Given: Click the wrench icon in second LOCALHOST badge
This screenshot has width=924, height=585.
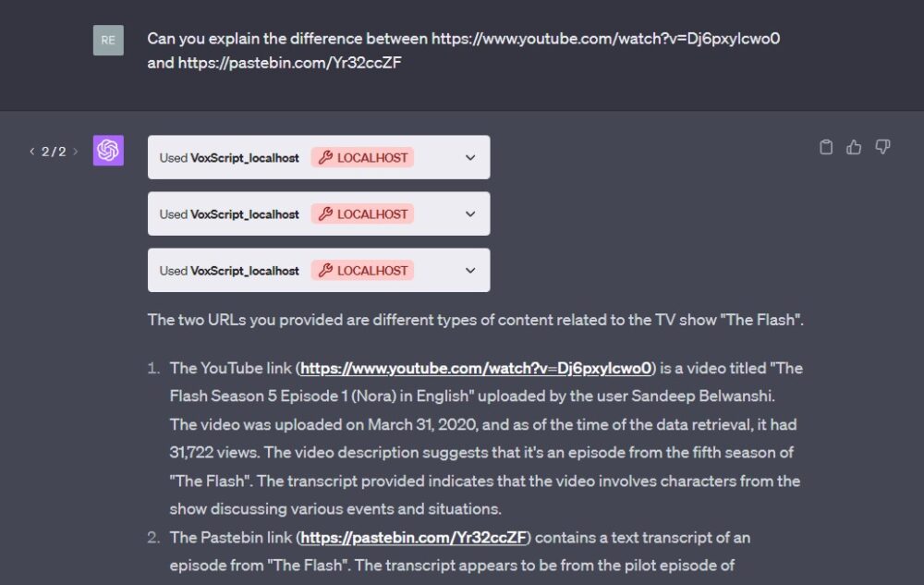Looking at the screenshot, I should pyautogui.click(x=326, y=213).
